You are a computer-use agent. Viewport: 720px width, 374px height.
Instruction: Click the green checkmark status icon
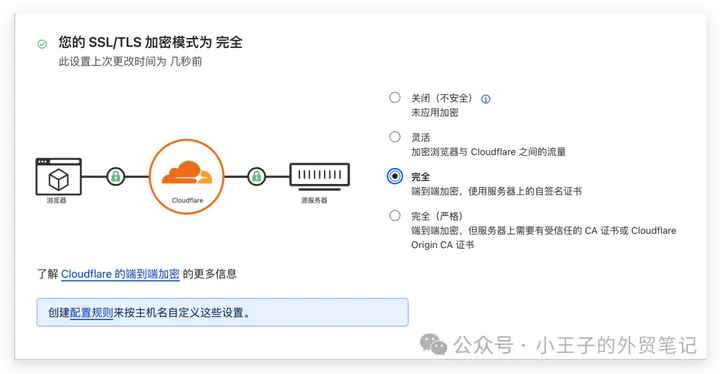42,44
